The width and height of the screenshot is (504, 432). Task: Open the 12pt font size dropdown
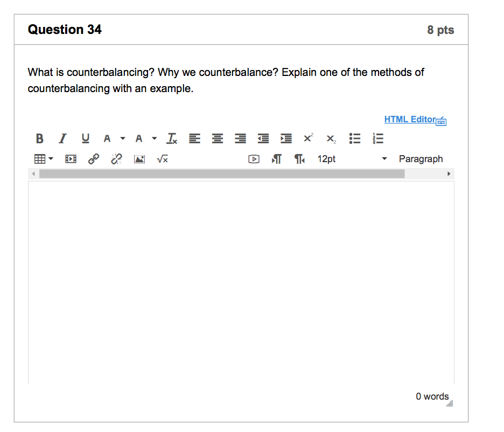[x=352, y=159]
